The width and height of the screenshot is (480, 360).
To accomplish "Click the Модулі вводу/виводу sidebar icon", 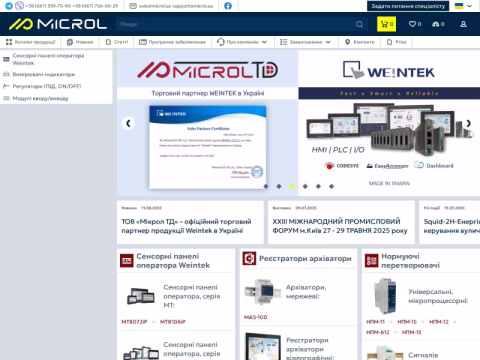I will click(6, 98).
